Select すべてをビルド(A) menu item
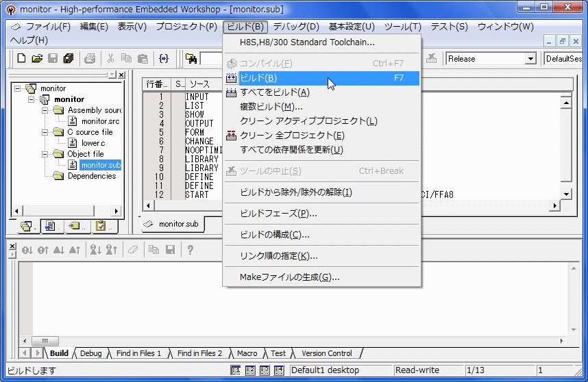The width and height of the screenshot is (588, 382). tap(321, 92)
